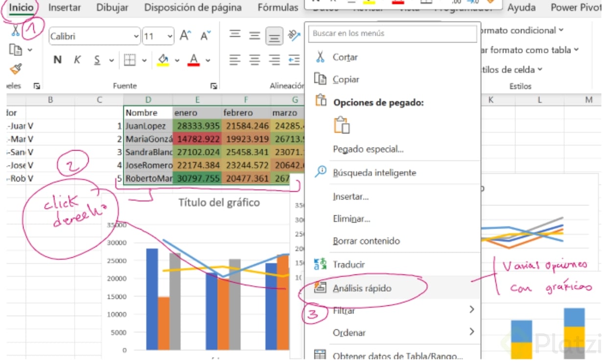Open Estilos de celda dropdown
The image size is (608, 364).
tap(512, 69)
